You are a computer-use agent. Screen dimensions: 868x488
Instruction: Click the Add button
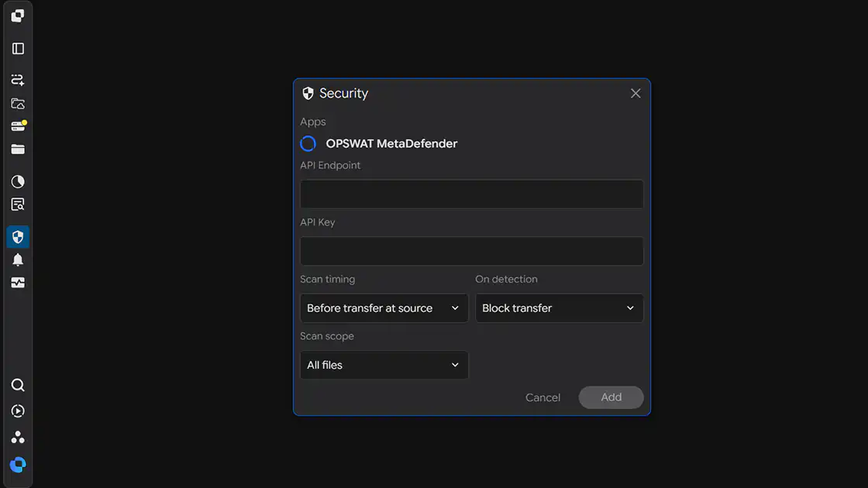pyautogui.click(x=611, y=397)
